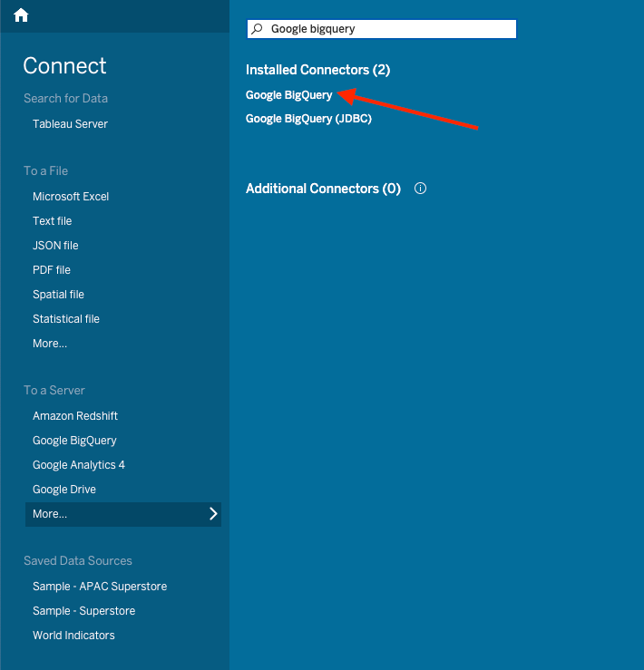Select Google BigQuery (JDBC) connector
This screenshot has height=670, width=644.
pos(308,119)
